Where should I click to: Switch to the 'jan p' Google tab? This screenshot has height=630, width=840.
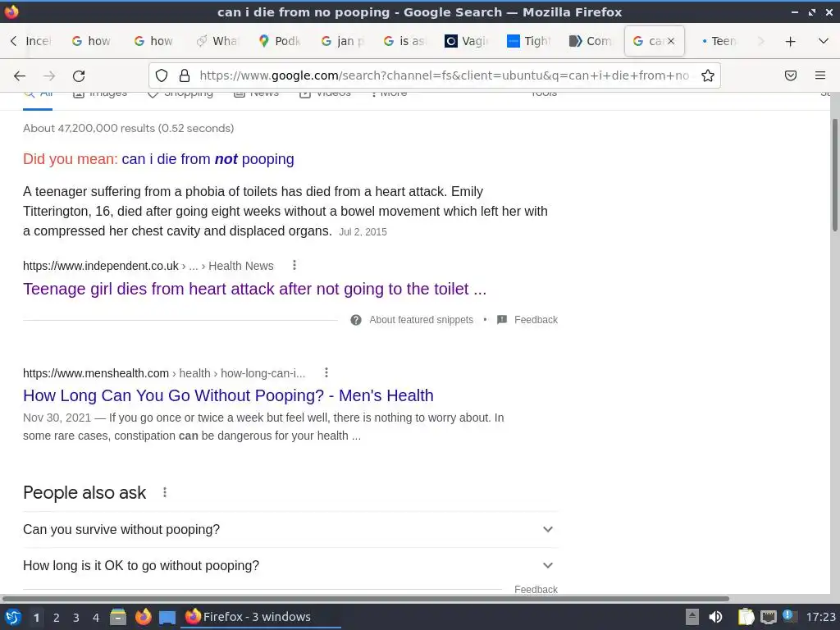(342, 41)
